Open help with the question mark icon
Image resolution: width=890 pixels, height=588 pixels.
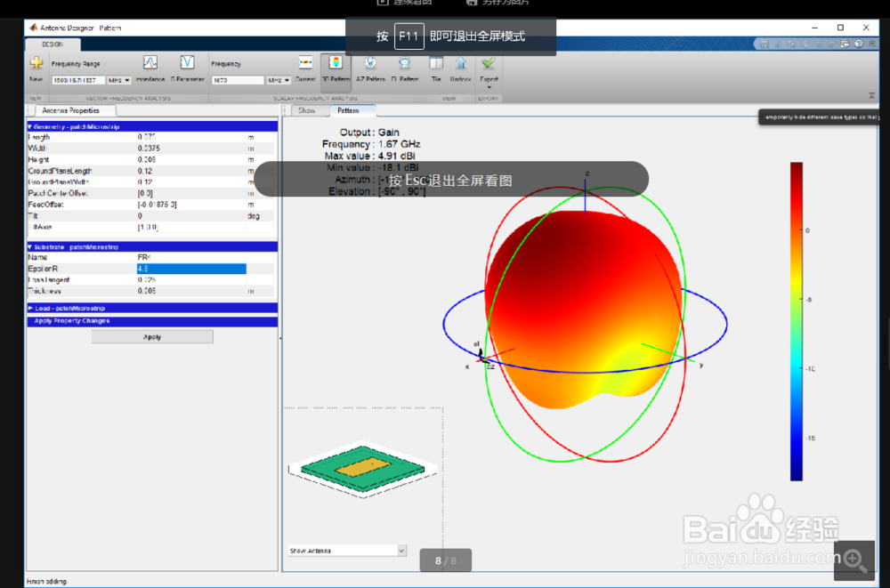tap(859, 44)
